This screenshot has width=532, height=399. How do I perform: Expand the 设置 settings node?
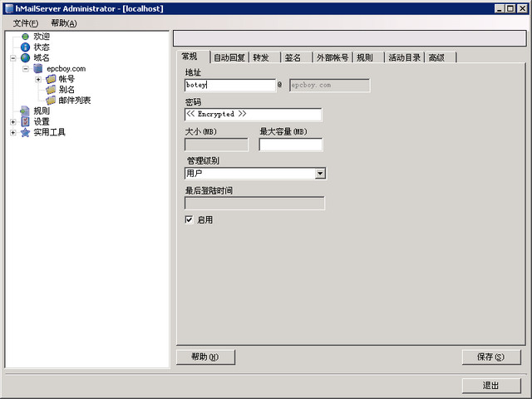click(x=13, y=122)
